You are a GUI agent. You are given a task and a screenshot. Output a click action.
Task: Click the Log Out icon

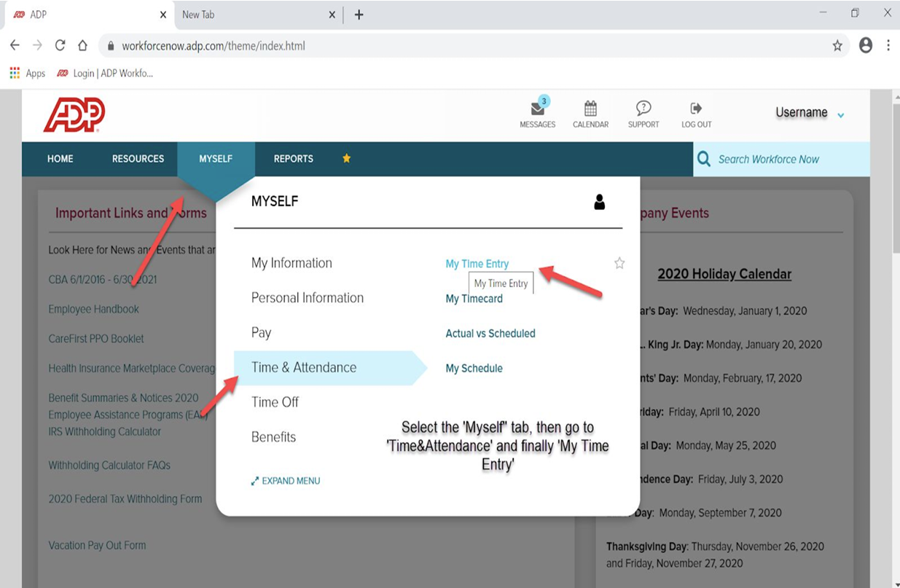pyautogui.click(x=696, y=108)
